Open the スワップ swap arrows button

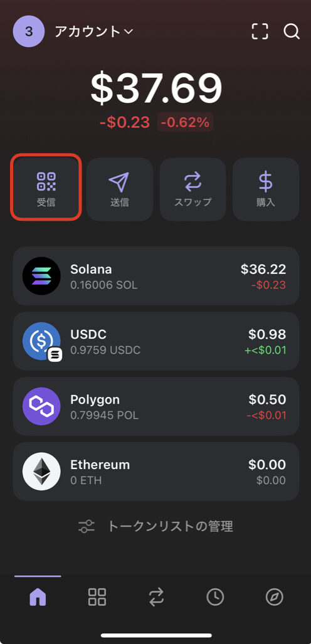192,189
